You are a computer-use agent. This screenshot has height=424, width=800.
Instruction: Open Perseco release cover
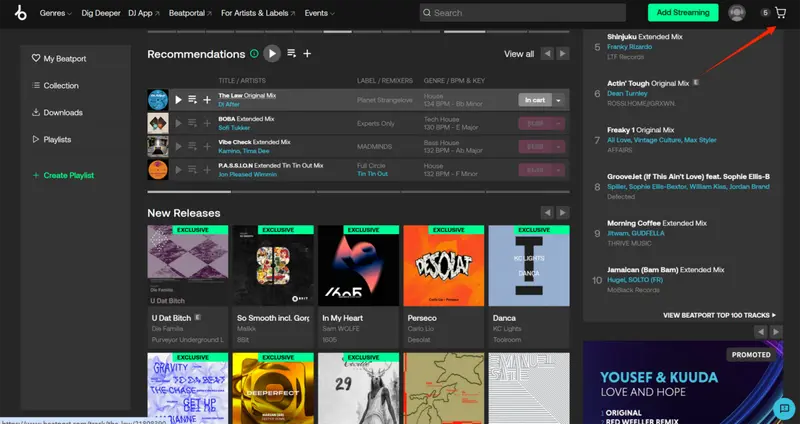coord(443,265)
